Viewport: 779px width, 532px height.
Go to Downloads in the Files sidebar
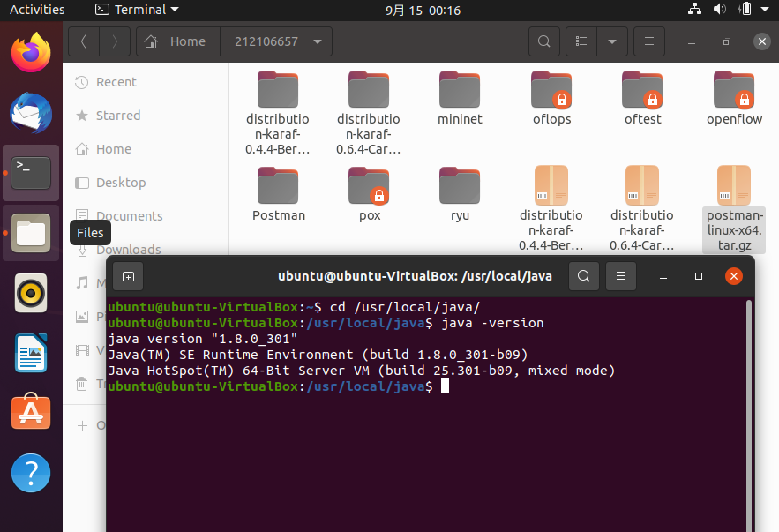[x=128, y=250]
